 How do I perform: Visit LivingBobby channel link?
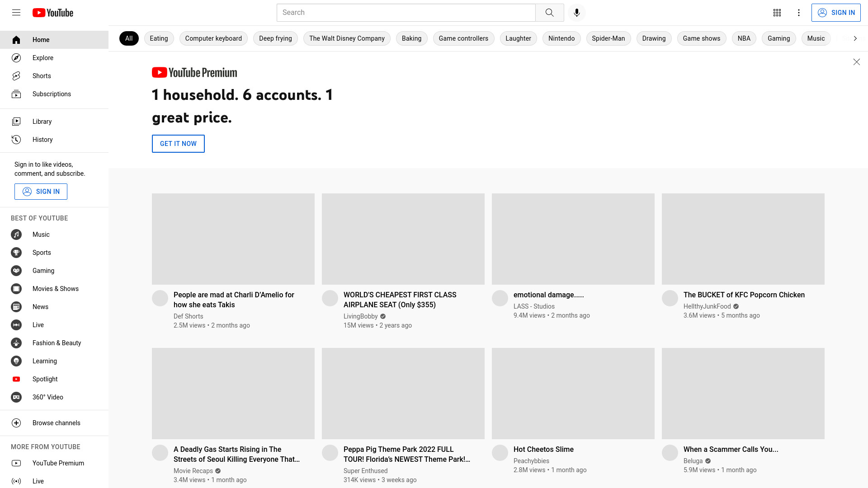(x=360, y=316)
